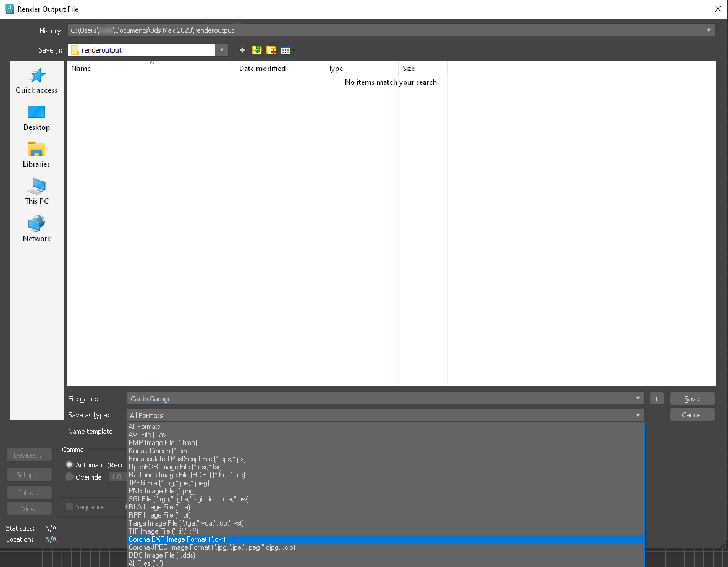Expand the History path dropdown

708,30
